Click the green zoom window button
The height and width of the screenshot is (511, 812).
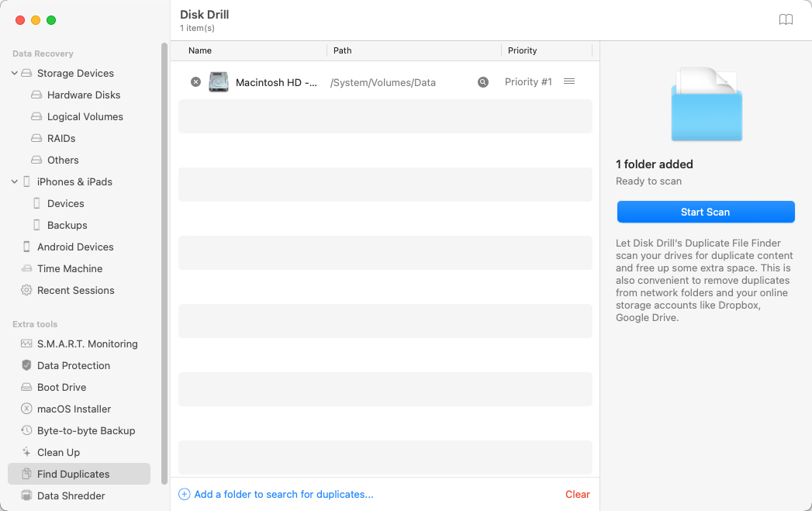[x=51, y=20]
